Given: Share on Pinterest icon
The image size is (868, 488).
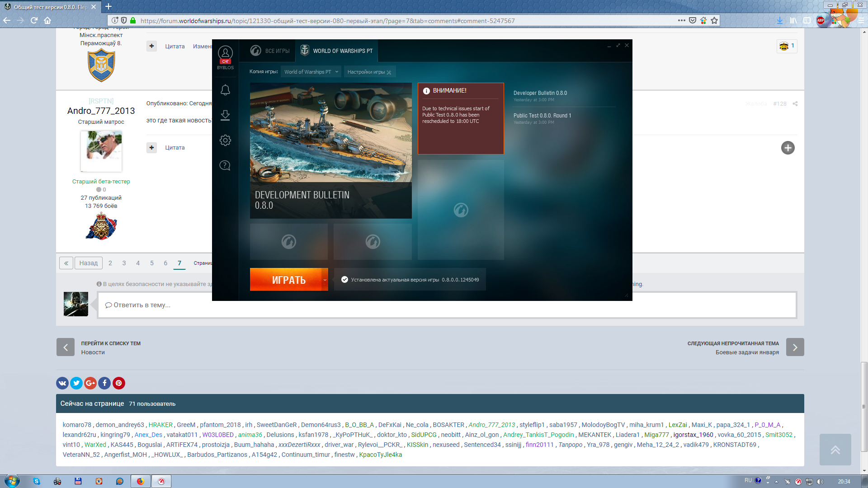Looking at the screenshot, I should pyautogui.click(x=119, y=383).
